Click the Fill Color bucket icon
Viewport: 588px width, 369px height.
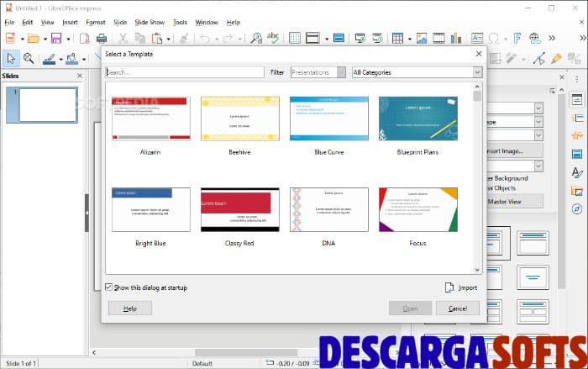72,59
